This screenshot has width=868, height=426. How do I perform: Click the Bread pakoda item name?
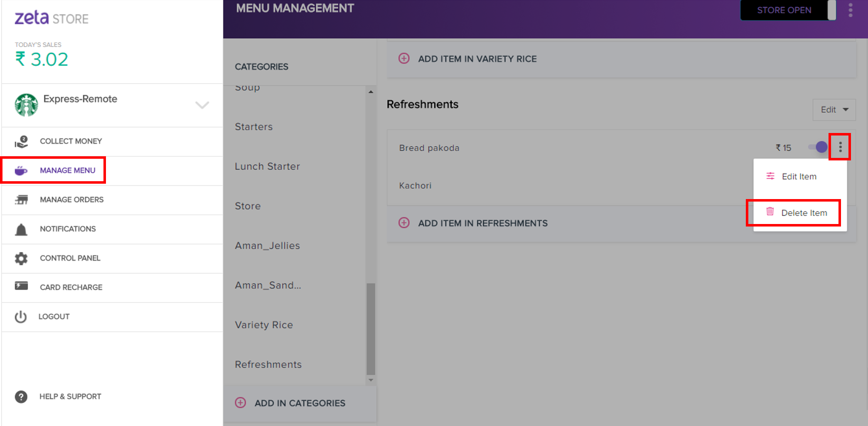(429, 148)
